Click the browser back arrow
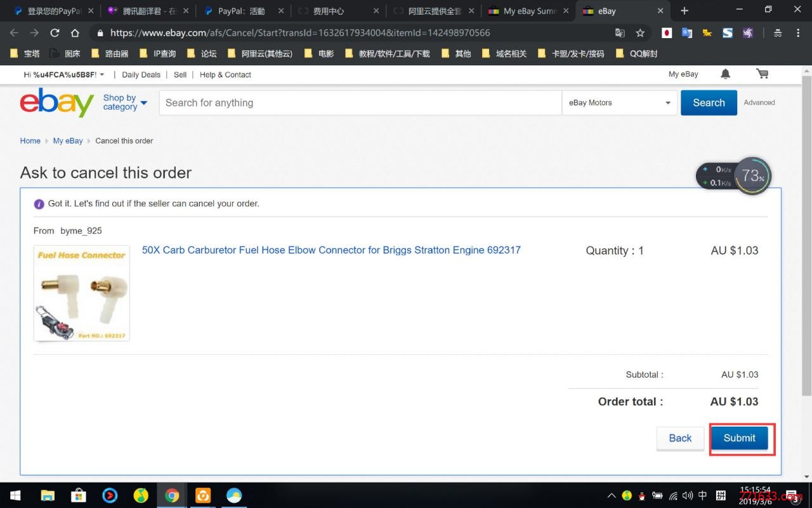812x508 pixels. [15, 33]
